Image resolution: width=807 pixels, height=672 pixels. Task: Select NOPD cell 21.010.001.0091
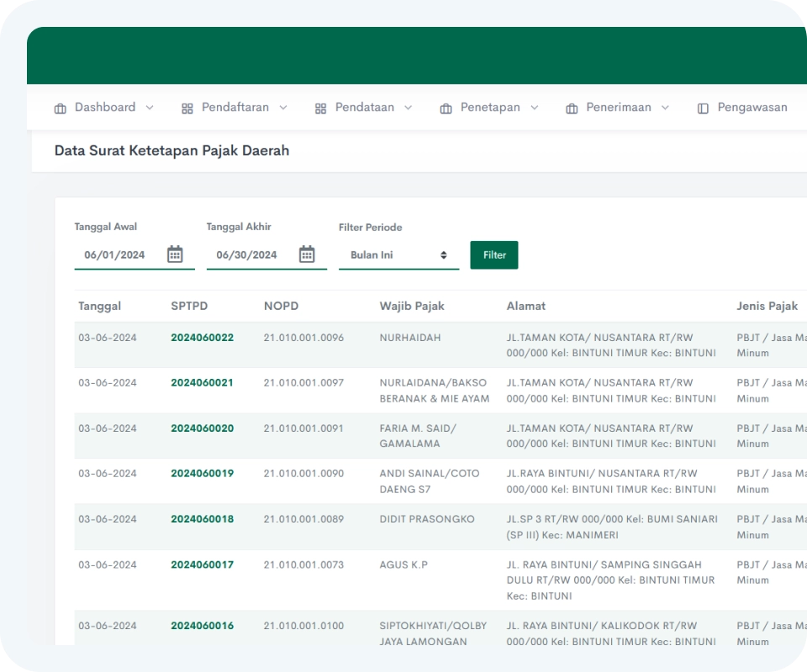[303, 428]
